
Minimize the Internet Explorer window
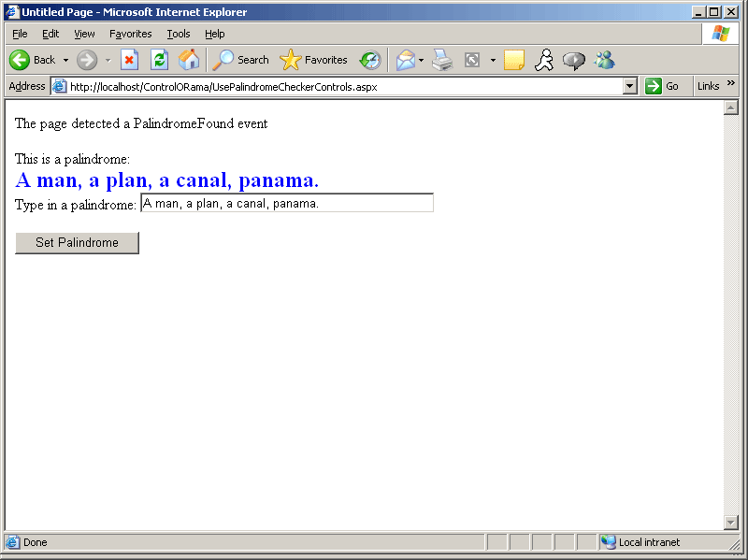tap(698, 12)
